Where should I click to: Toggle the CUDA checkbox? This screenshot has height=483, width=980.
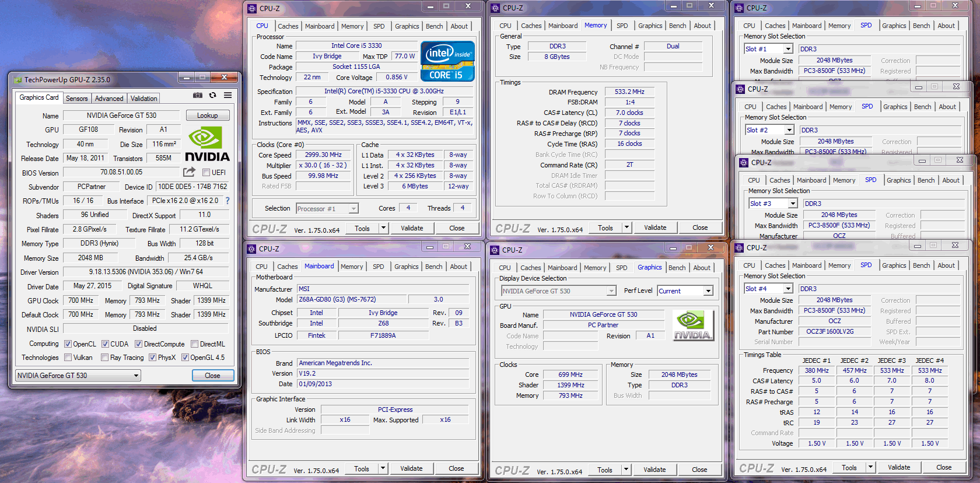106,344
